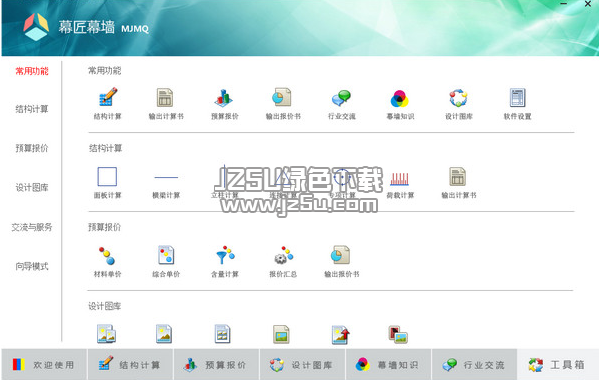Select 交流与服务 in left sidebar
This screenshot has height=380, width=599.
(x=32, y=227)
